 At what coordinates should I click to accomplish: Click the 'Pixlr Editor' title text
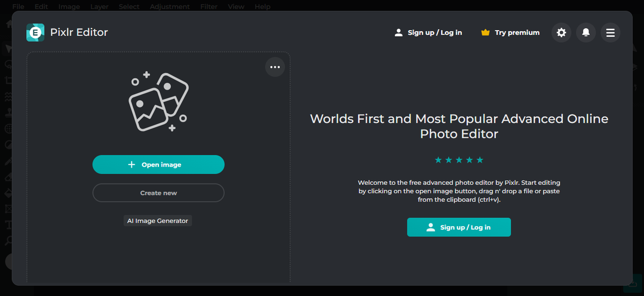79,33
